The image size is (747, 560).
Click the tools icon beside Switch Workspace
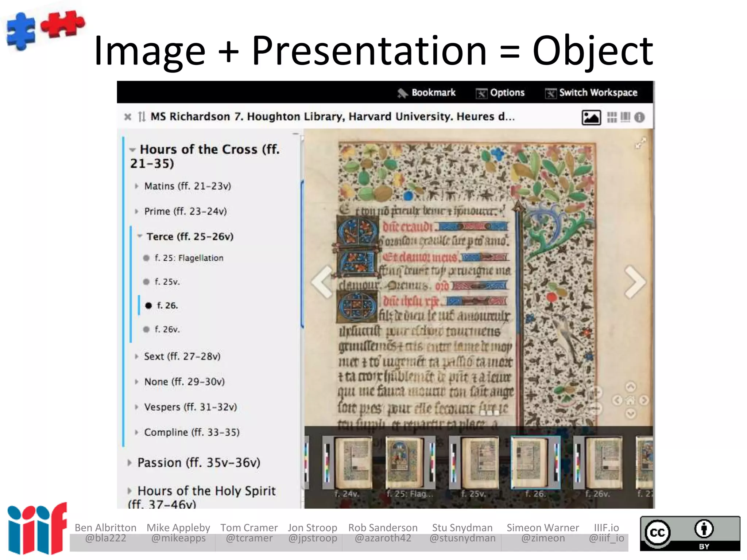[551, 94]
